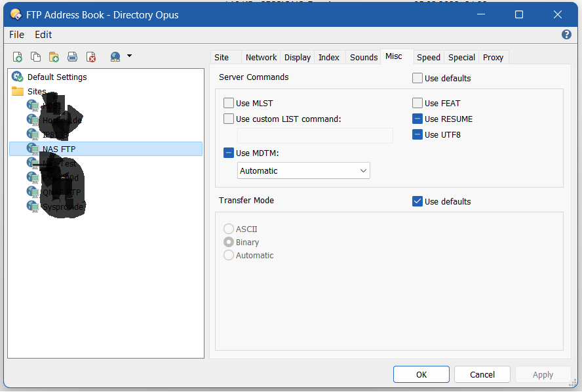This screenshot has height=392, width=582.
Task: Click the connect globe toolbar icon
Action: 115,57
